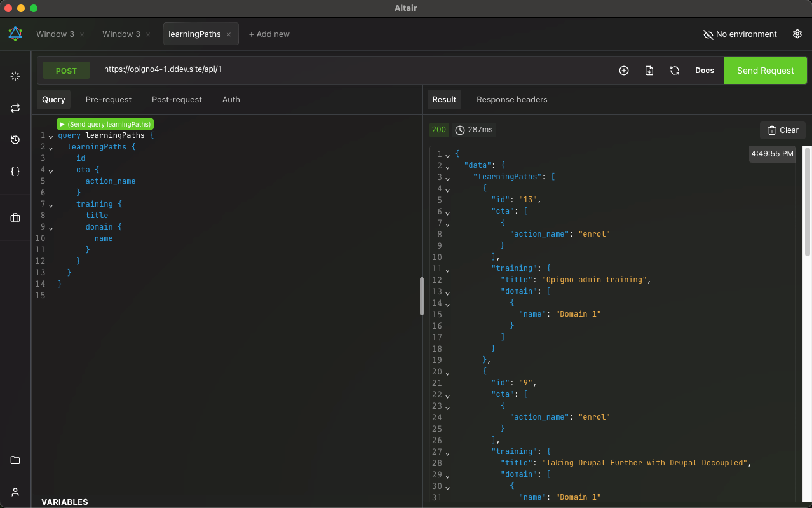Click "enrol" value on result line 8
This screenshot has height=508, width=812.
coord(594,234)
